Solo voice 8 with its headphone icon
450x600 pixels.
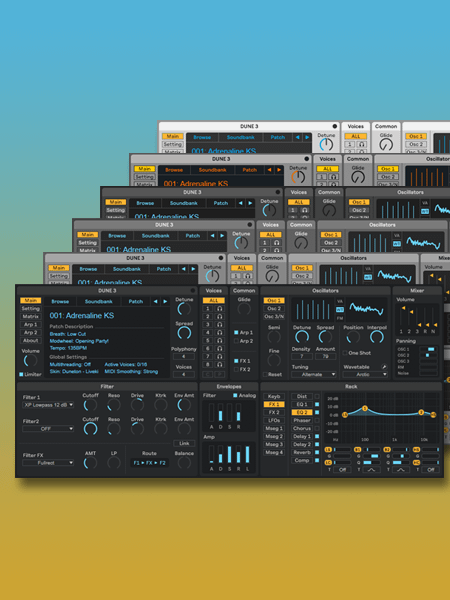click(220, 365)
